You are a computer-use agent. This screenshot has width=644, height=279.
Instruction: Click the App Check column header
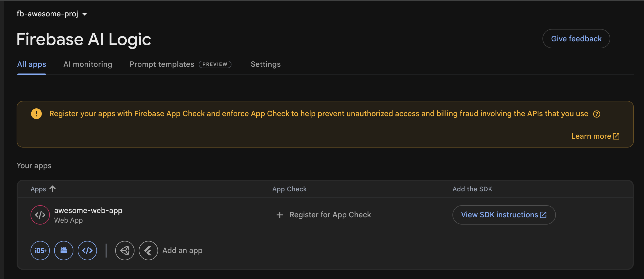tap(289, 189)
